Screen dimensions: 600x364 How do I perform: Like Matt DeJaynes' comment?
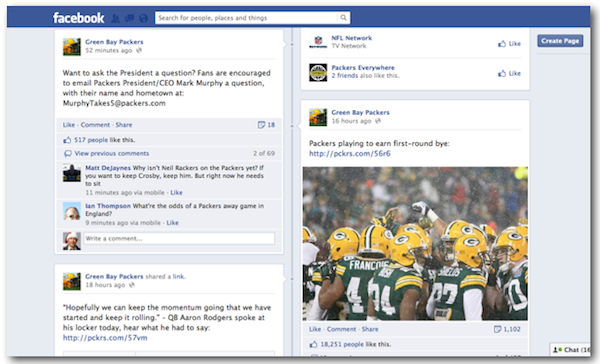click(176, 193)
